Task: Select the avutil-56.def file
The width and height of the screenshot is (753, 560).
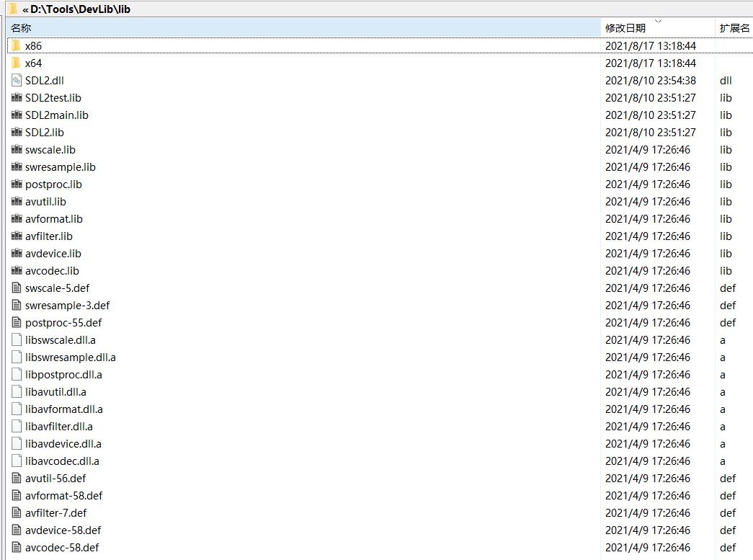Action: 55,478
